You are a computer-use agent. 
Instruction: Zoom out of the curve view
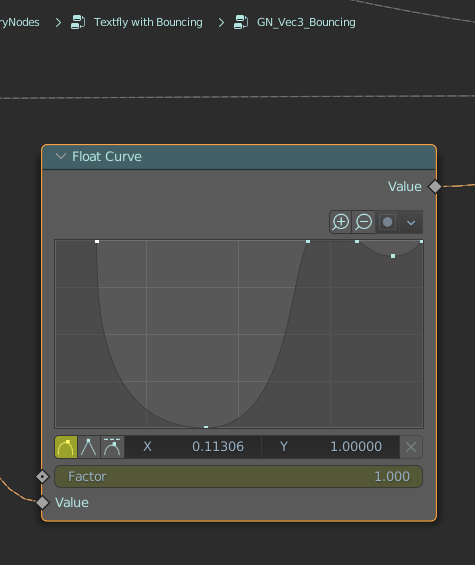pyautogui.click(x=364, y=222)
